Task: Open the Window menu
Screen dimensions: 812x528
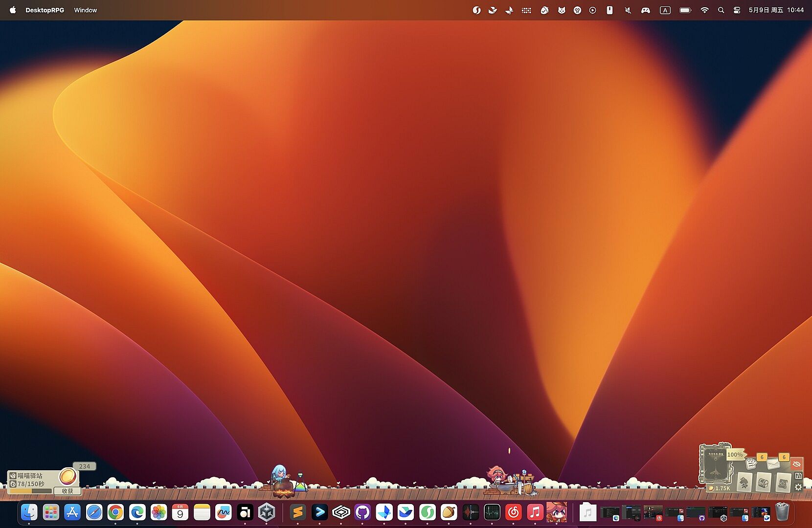Action: click(86, 10)
